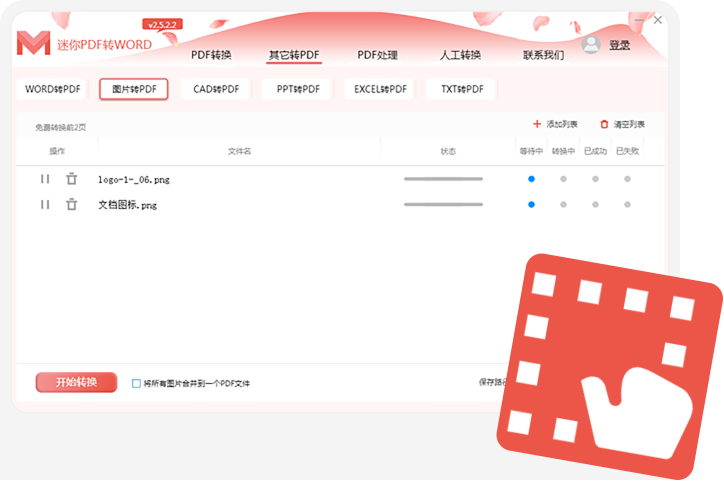Screen dimensions: 724x481
Task: Click 已失败 dot for 文档图标.png
Action: click(x=627, y=204)
